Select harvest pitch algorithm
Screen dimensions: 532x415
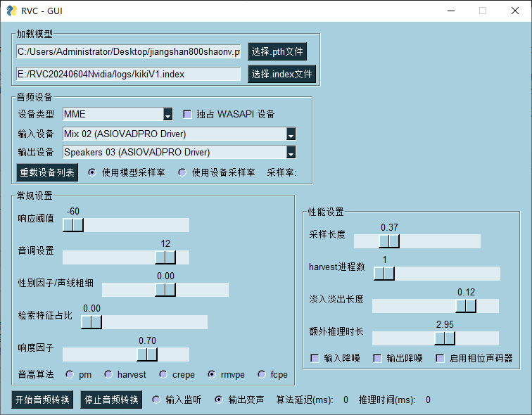108,374
